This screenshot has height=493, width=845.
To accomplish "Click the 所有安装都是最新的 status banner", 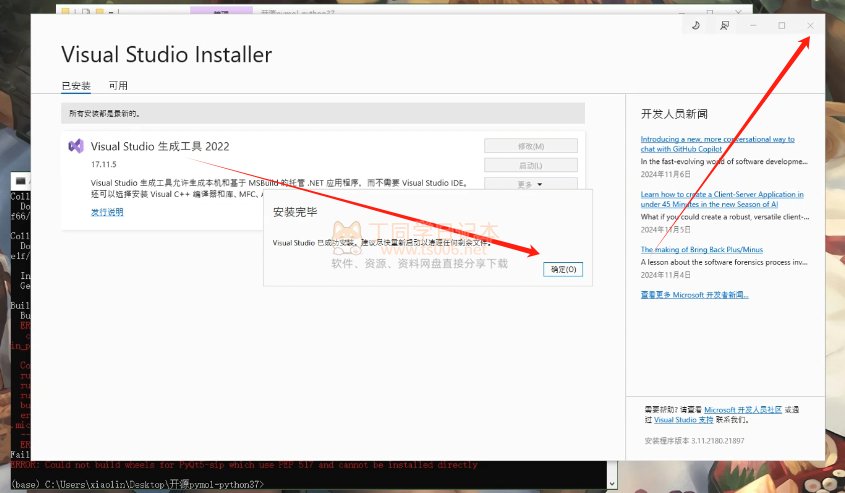I will tap(323, 114).
